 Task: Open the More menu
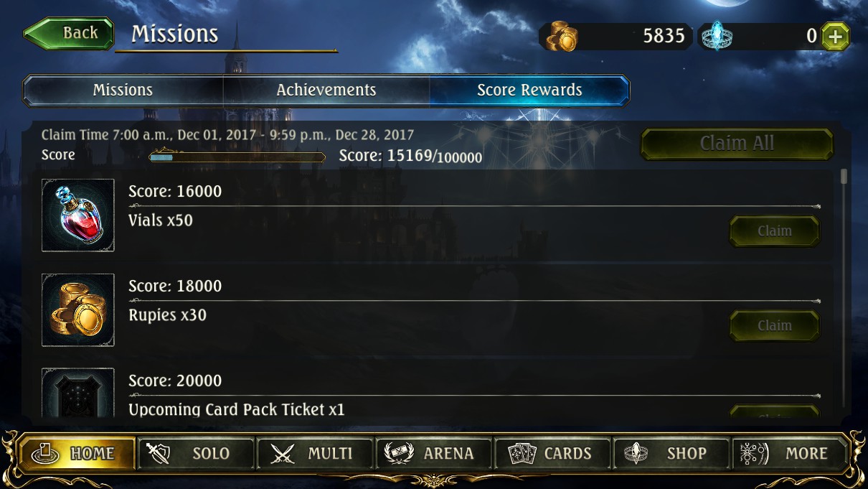coord(790,453)
